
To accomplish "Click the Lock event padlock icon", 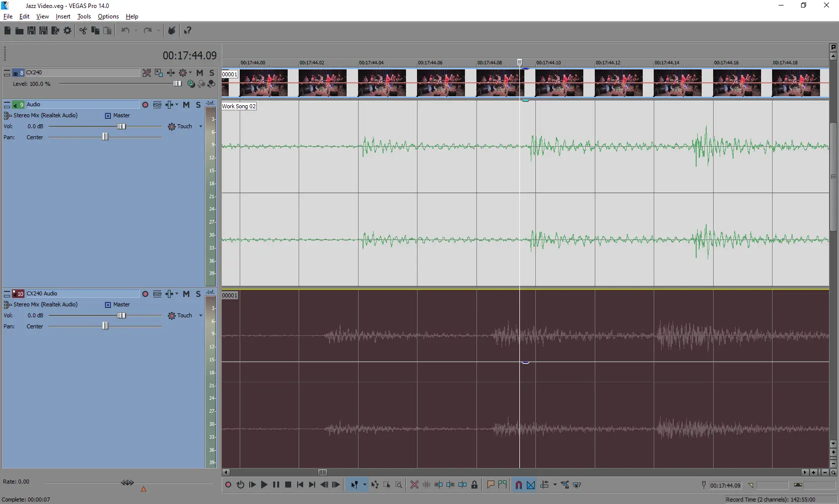I will pos(474,485).
